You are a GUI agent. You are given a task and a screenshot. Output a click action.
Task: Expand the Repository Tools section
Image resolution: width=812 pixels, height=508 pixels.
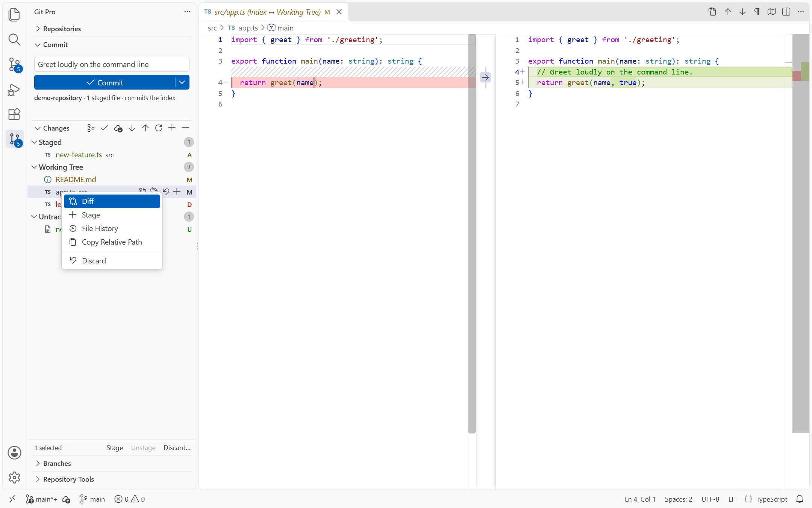pos(112,479)
